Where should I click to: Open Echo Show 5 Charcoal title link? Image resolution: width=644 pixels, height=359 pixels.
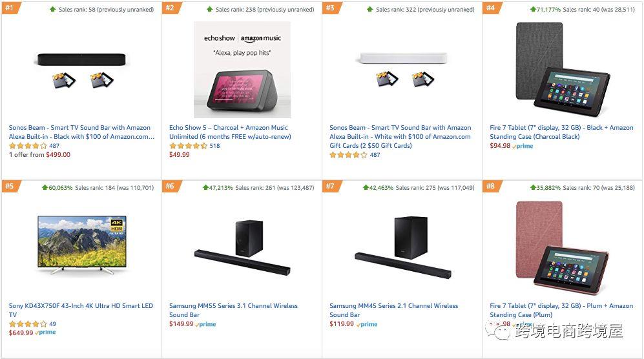pos(229,132)
